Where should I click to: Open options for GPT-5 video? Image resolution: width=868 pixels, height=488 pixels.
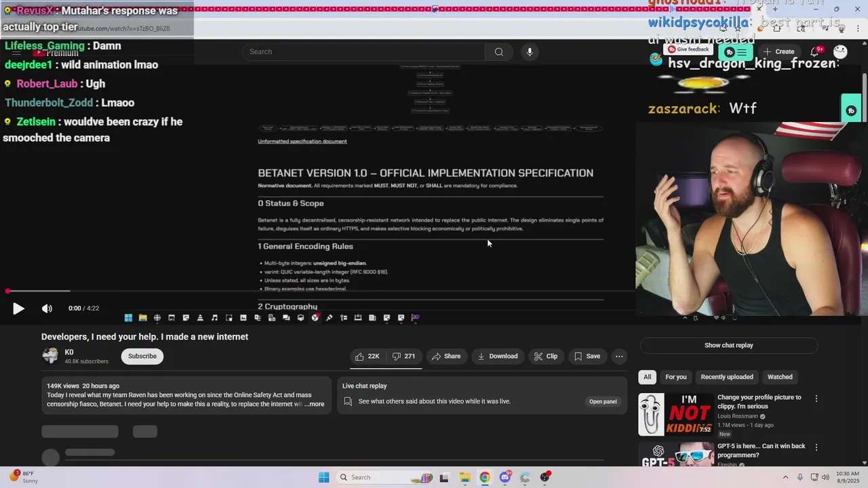click(816, 447)
